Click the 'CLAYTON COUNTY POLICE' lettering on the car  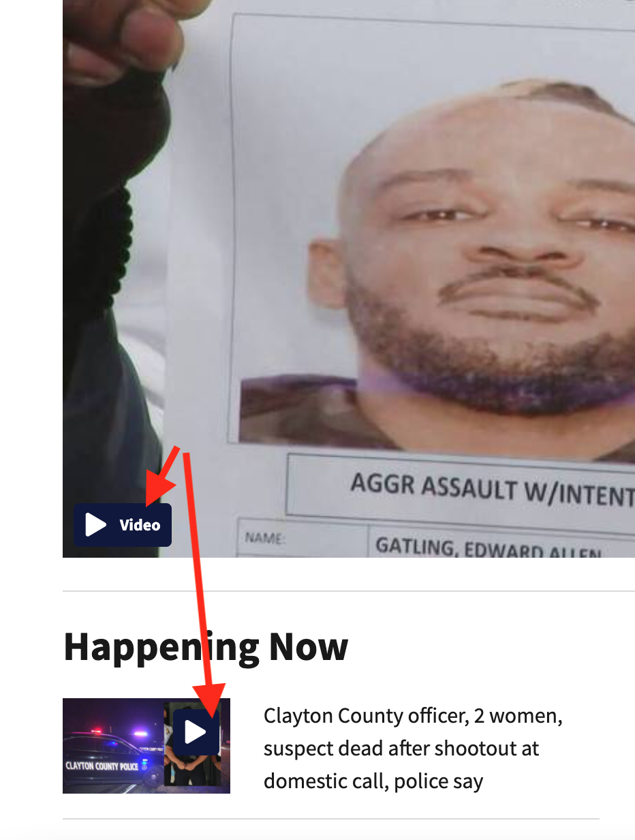pyautogui.click(x=102, y=766)
